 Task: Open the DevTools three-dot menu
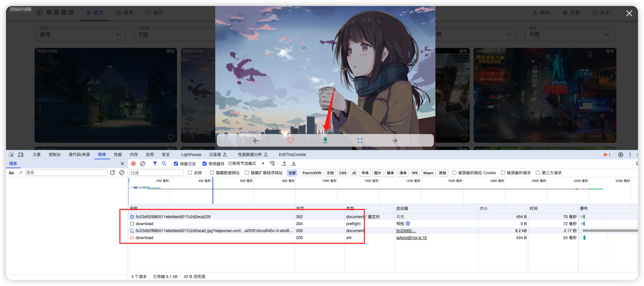630,155
